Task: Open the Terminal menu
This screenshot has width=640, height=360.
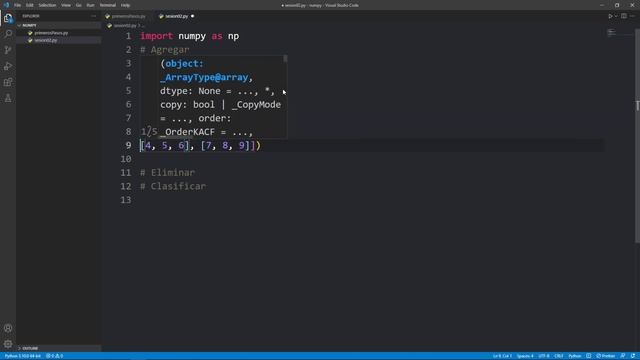Action: tap(108, 5)
